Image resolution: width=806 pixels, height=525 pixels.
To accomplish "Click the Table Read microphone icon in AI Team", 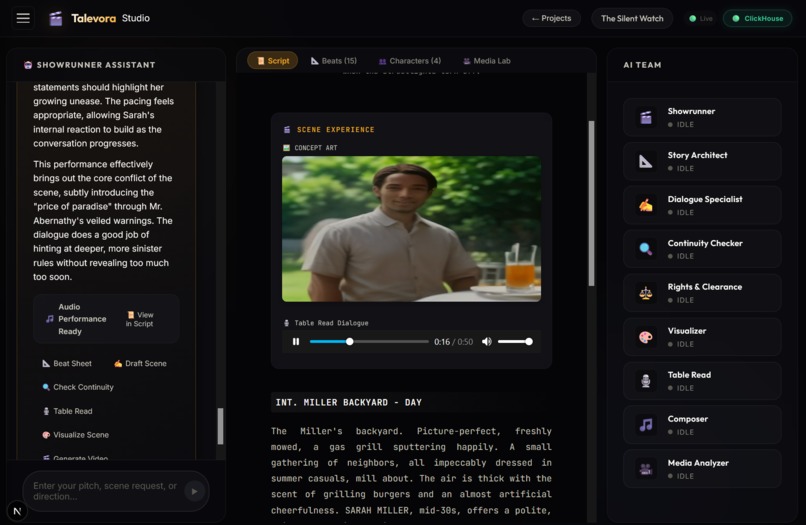I will point(646,381).
